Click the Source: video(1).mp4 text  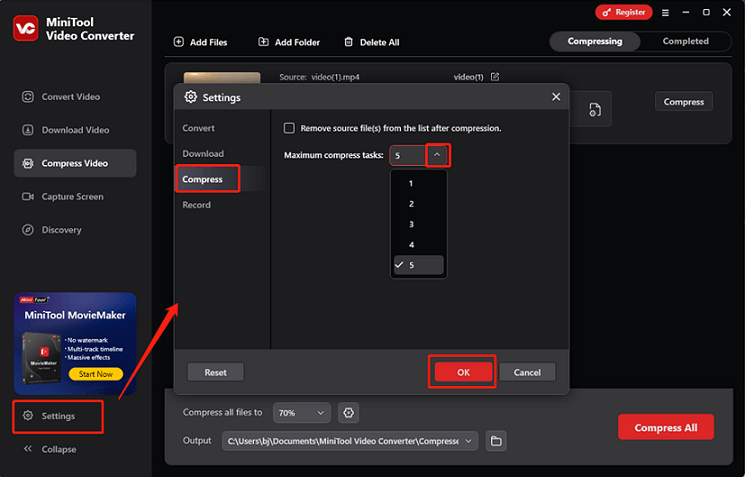point(319,77)
